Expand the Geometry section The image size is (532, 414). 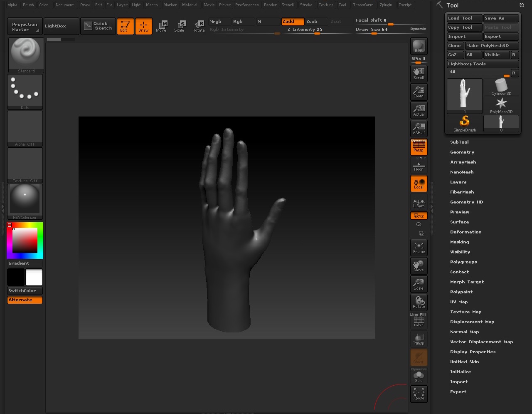pos(462,152)
